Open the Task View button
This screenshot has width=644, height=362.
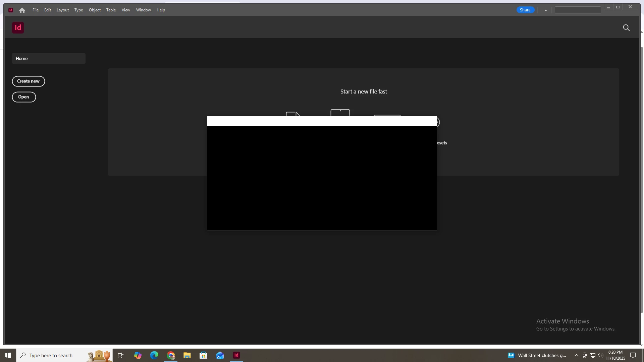121,355
